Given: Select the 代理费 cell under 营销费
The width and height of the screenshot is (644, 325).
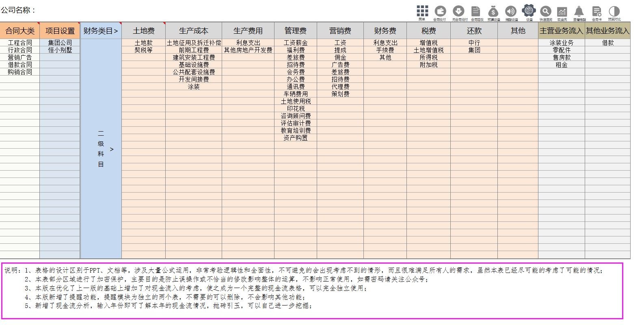Looking at the screenshot, I should coord(340,87).
